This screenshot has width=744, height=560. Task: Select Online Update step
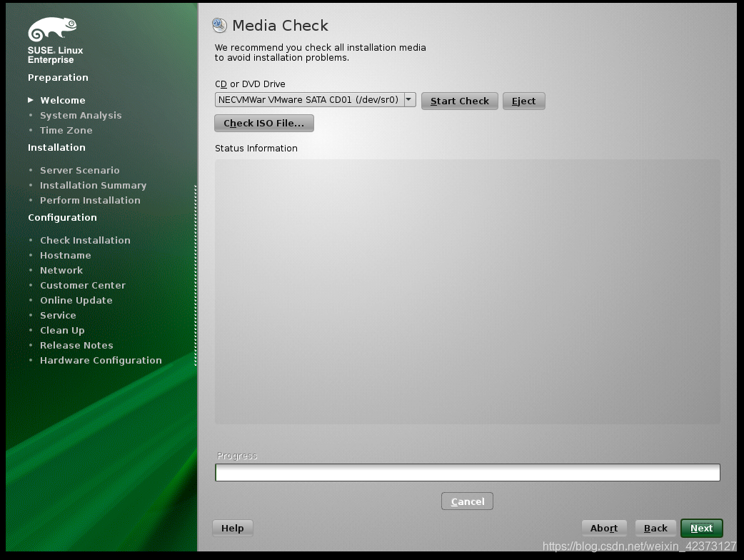[x=76, y=301]
